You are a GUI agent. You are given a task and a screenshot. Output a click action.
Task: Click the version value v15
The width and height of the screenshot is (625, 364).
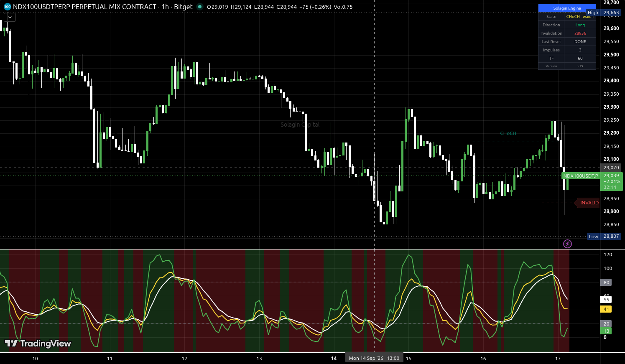pos(580,66)
